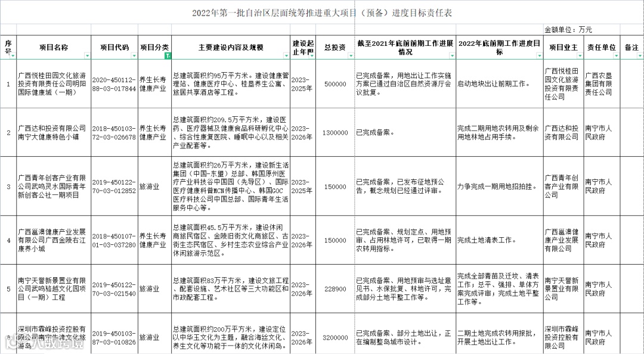644x354 pixels.
Task: Click serial number cell 1
Action: (8, 84)
